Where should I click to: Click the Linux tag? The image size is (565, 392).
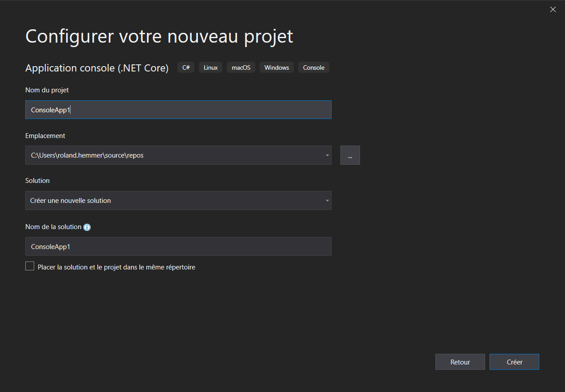(x=211, y=67)
